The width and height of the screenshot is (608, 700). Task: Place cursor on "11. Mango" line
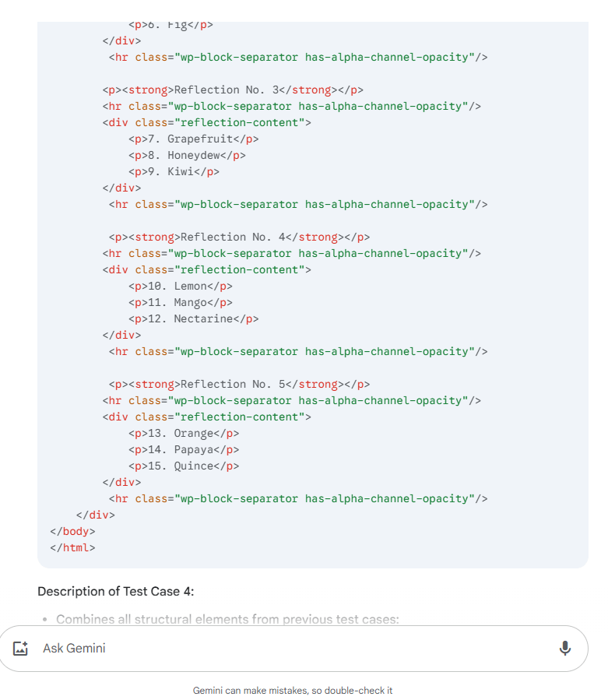(x=180, y=302)
